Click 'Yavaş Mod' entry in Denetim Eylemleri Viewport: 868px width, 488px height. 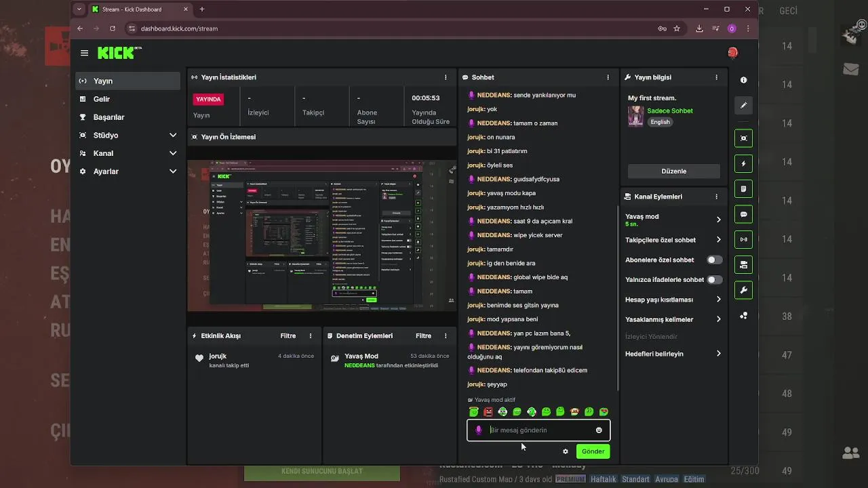390,361
